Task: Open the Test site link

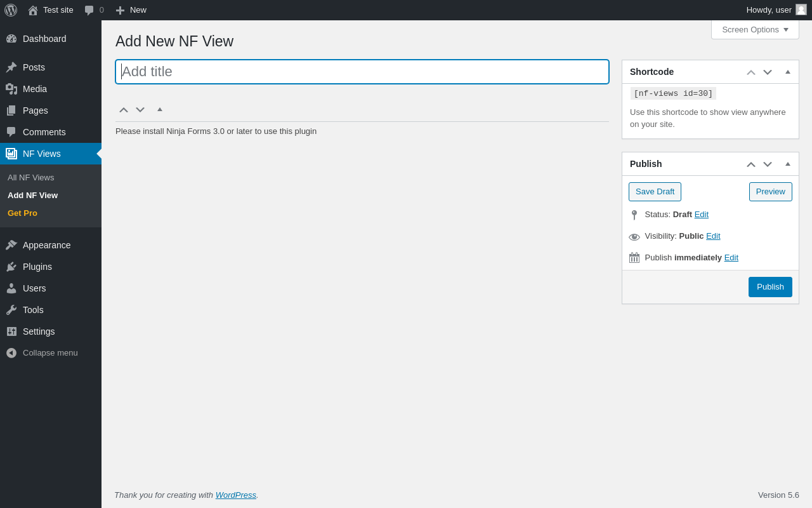Action: (58, 10)
